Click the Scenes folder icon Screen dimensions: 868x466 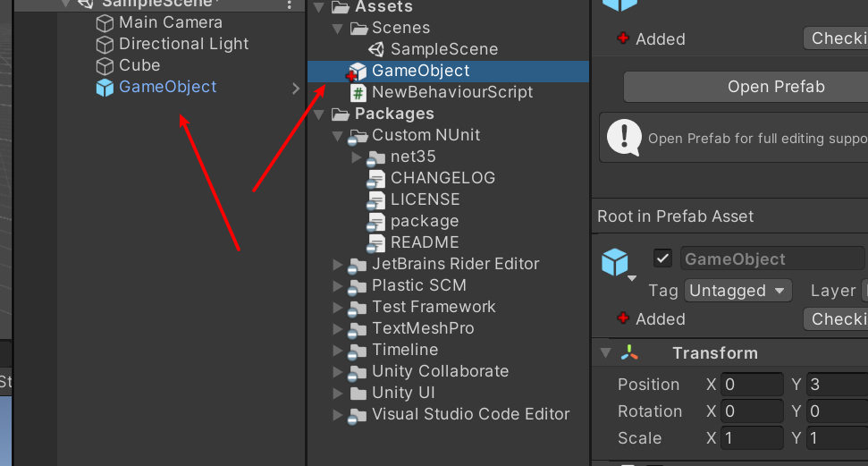pos(359,29)
